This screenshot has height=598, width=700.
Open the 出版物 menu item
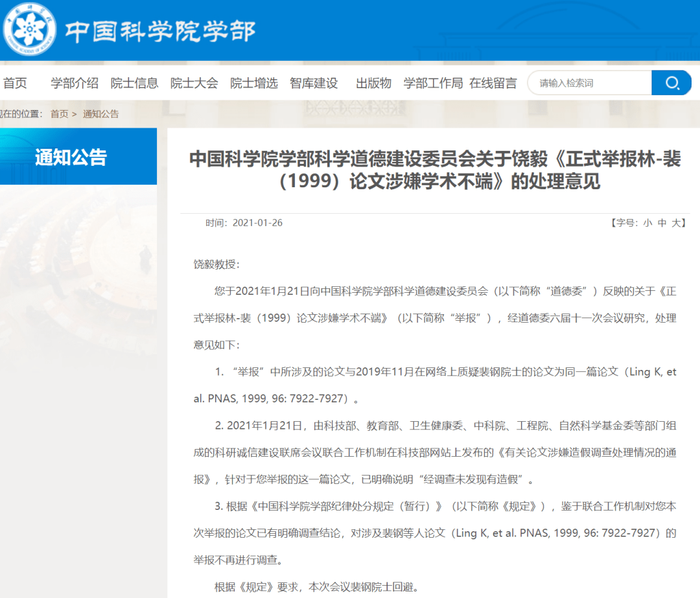[374, 83]
